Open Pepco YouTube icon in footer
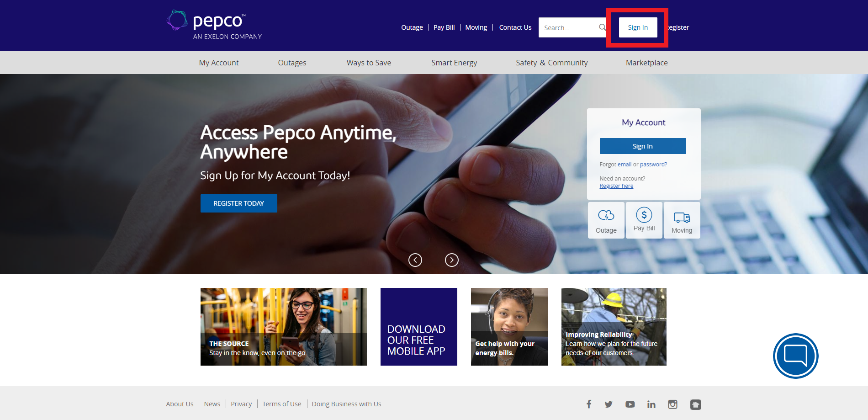 (630, 404)
